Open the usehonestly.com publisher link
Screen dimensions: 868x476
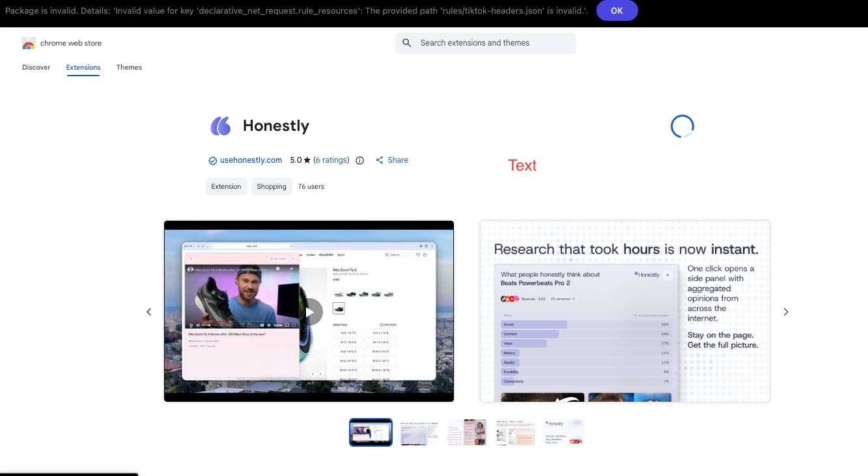[x=251, y=160]
